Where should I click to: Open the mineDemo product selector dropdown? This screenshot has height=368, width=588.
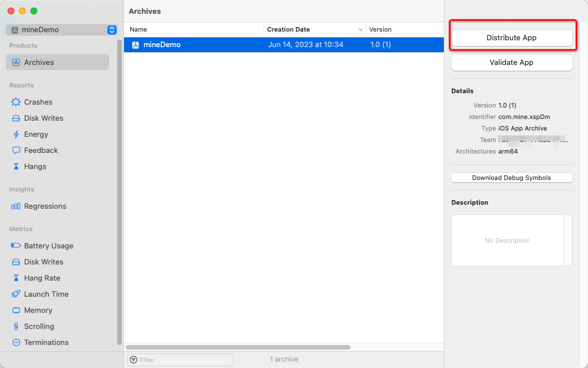[61, 30]
